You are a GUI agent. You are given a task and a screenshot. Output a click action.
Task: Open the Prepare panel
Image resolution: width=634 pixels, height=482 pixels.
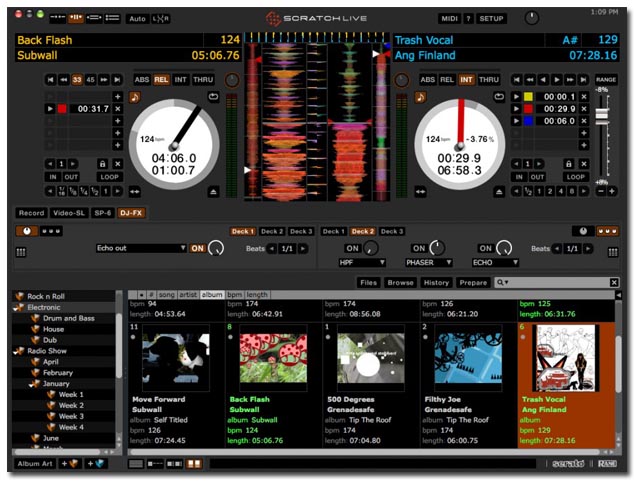tap(473, 282)
